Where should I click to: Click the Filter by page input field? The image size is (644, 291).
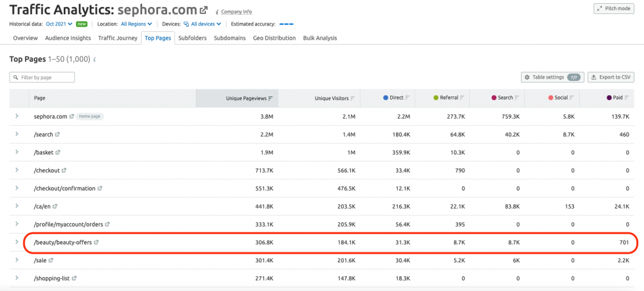click(42, 77)
